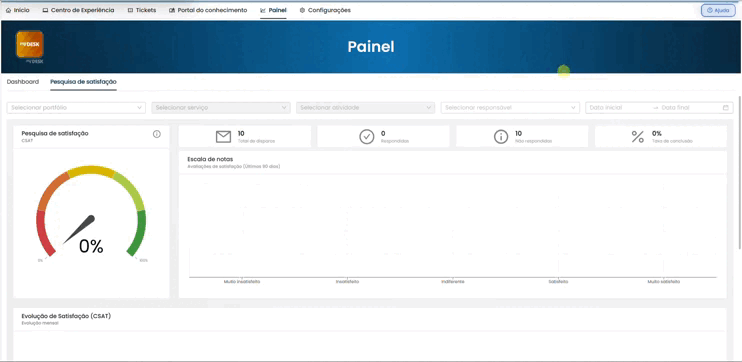
Task: Click the CSAT gauge needle
Action: 79,230
